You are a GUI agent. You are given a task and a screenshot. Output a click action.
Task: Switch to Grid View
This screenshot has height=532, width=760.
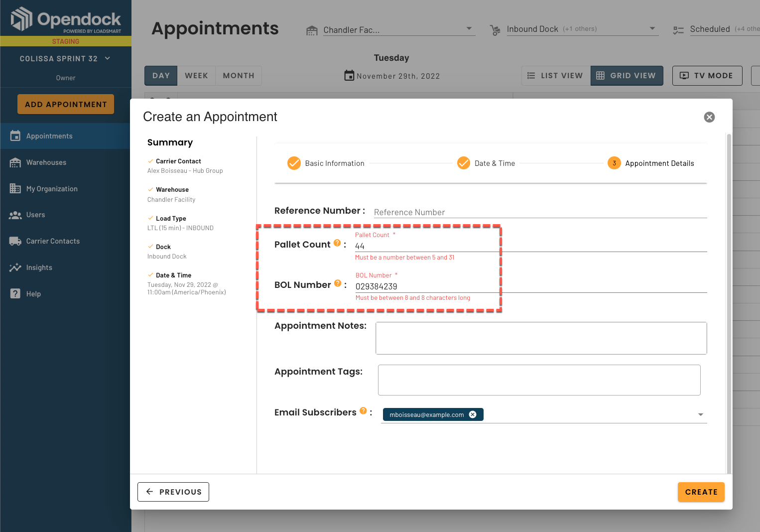tap(627, 76)
